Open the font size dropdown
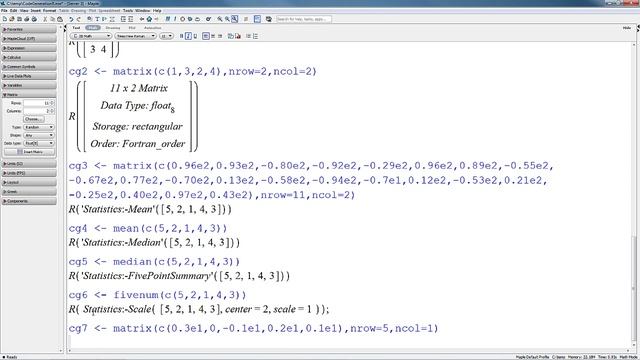 [x=166, y=36]
